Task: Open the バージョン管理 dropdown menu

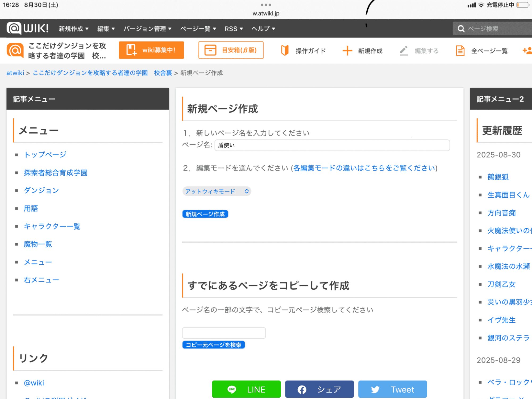Action: [147, 29]
